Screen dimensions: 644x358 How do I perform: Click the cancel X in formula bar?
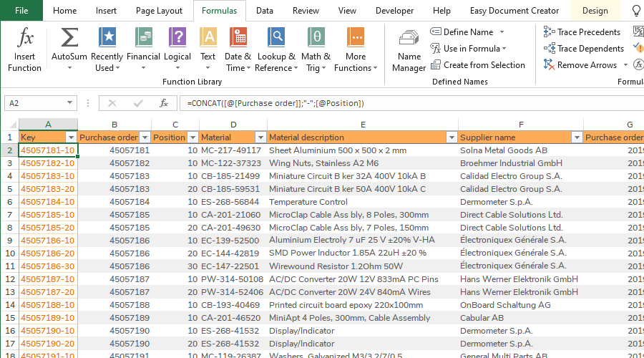(112, 103)
